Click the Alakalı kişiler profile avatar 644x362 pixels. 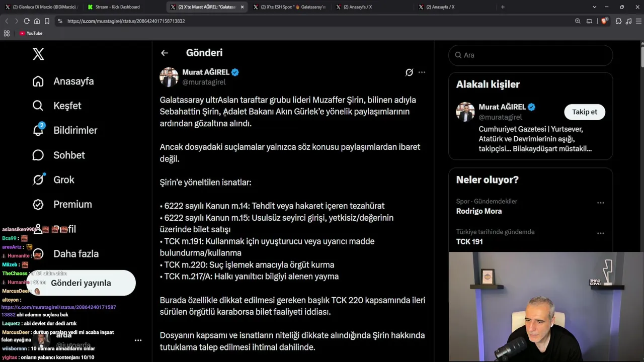pos(465,112)
